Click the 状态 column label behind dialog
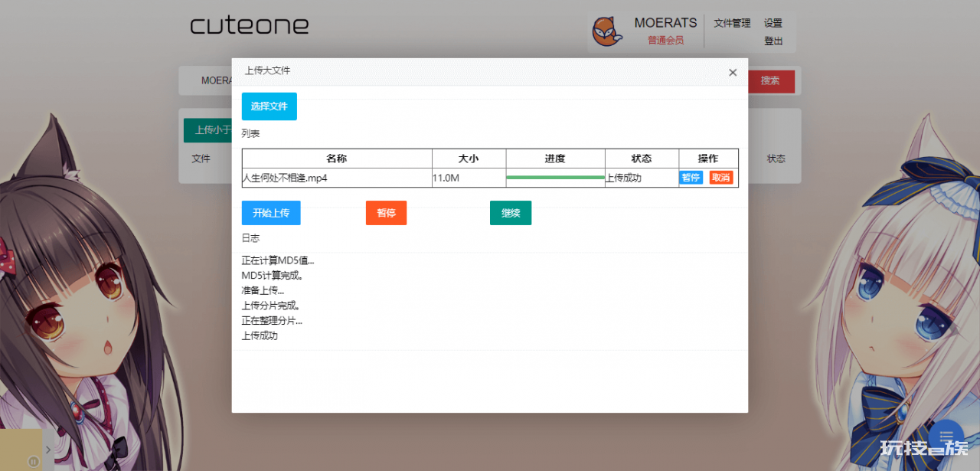This screenshot has width=980, height=471. (776, 159)
